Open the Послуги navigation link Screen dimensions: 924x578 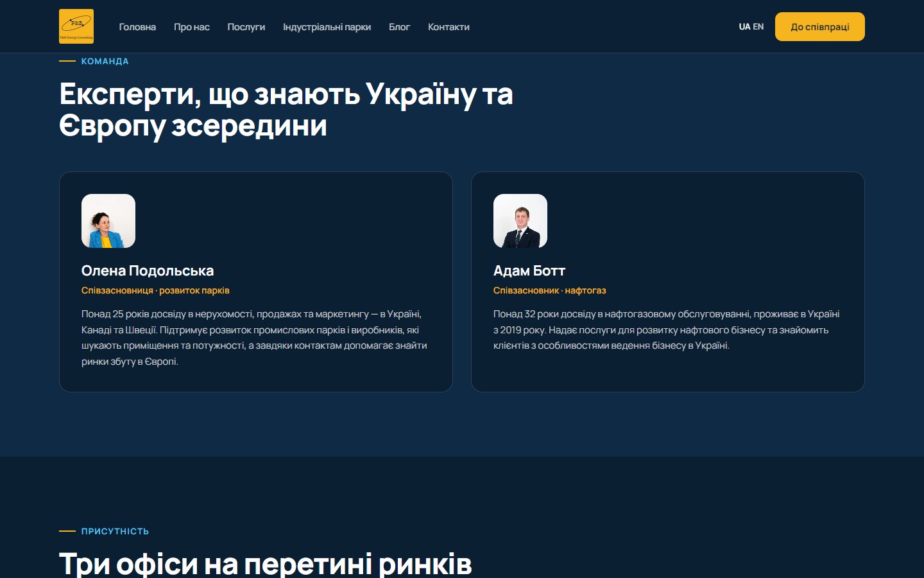tap(246, 27)
